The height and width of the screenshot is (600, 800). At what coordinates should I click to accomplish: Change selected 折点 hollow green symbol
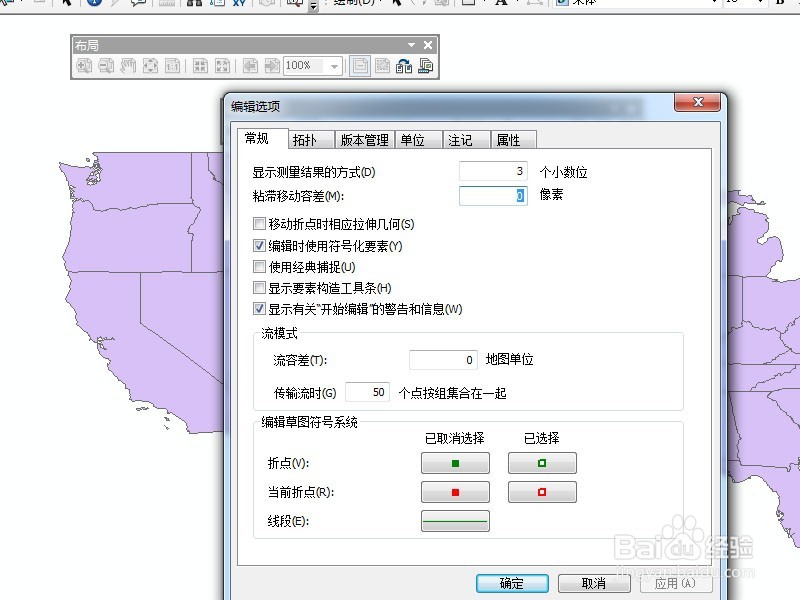click(x=542, y=463)
